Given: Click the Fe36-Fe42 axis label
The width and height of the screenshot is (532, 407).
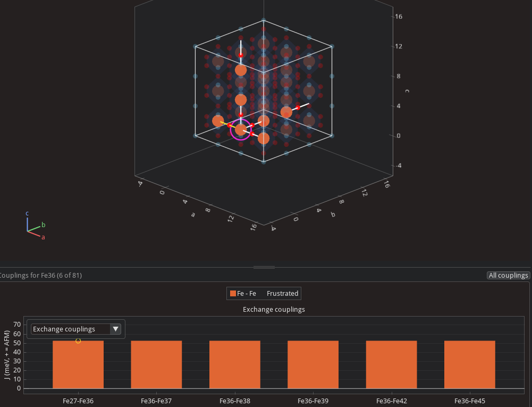Looking at the screenshot, I should (x=392, y=401).
